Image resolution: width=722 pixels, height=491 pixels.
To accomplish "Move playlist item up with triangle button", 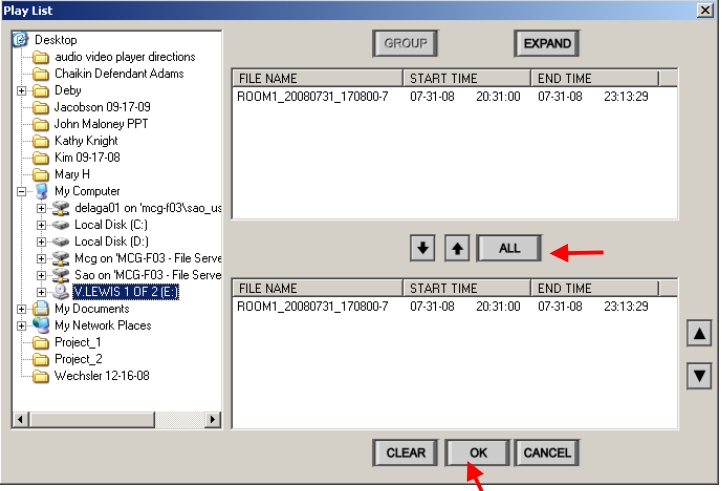I will click(699, 333).
